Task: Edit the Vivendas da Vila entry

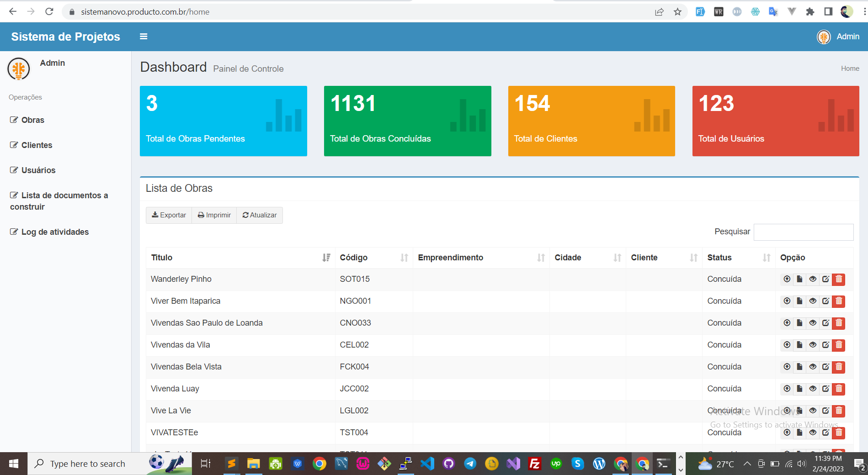Action: click(825, 345)
